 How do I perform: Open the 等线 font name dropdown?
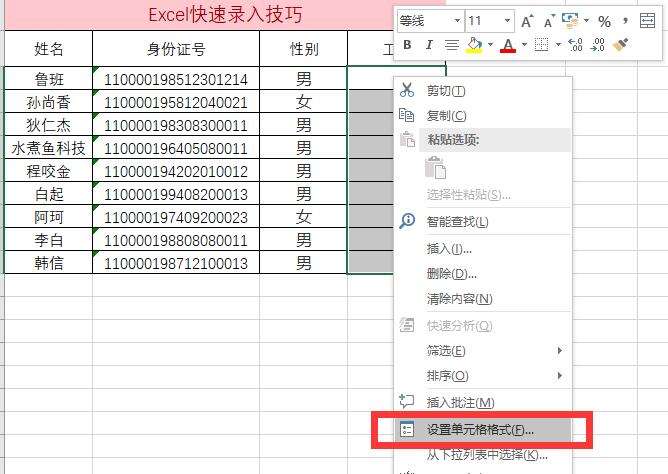[457, 20]
